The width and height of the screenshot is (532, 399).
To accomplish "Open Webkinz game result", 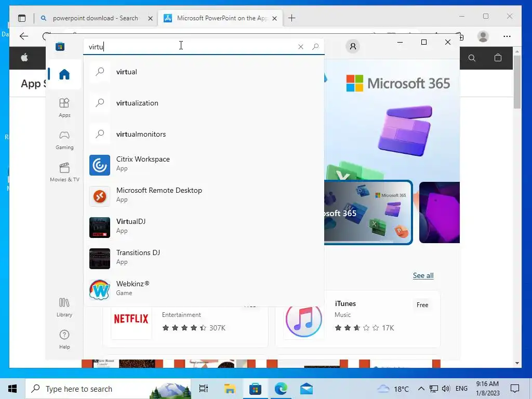I will [204, 290].
